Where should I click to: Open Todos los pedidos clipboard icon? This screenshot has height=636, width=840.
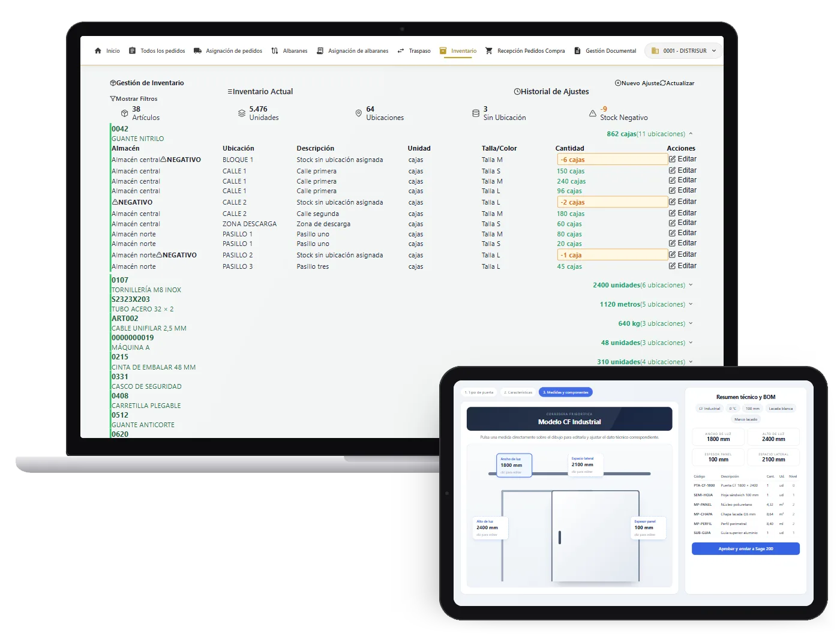click(133, 51)
